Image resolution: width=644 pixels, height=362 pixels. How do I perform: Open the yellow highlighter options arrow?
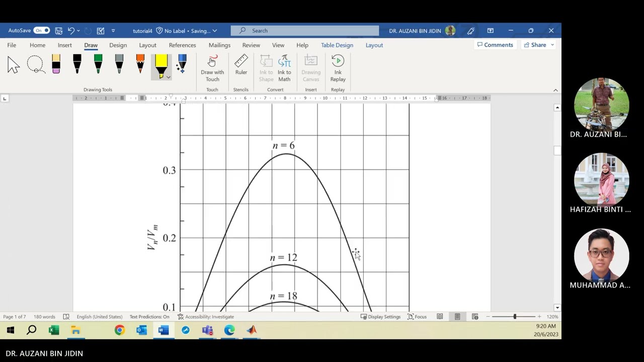point(168,77)
